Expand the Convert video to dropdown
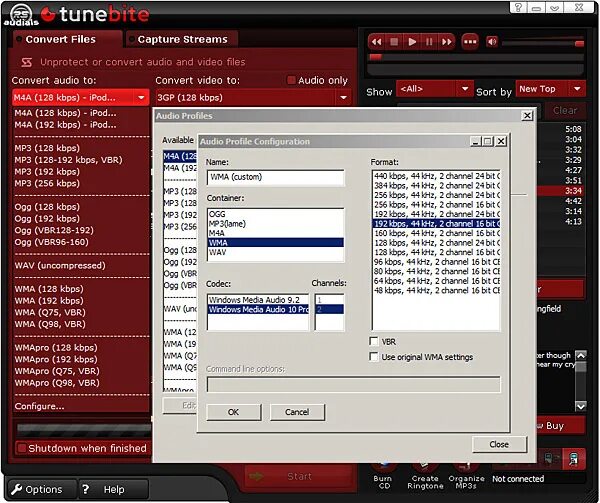 pos(343,98)
